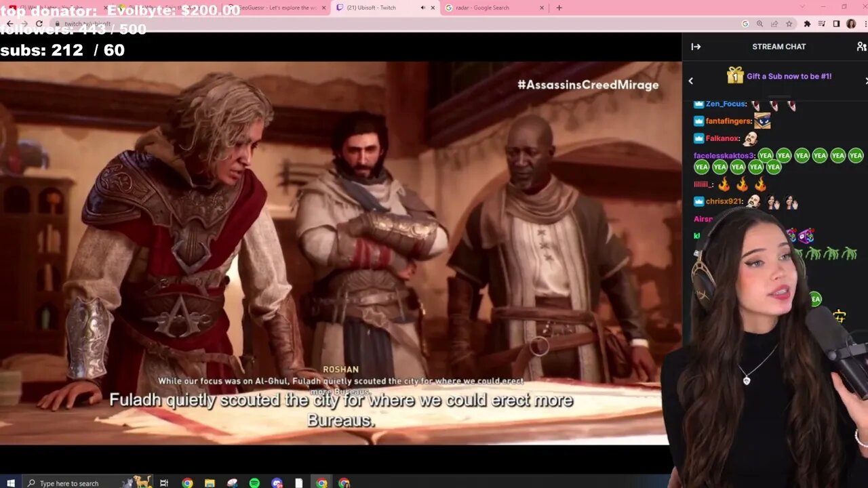868x488 pixels.
Task: Open Windows Start menu
Action: (10, 483)
